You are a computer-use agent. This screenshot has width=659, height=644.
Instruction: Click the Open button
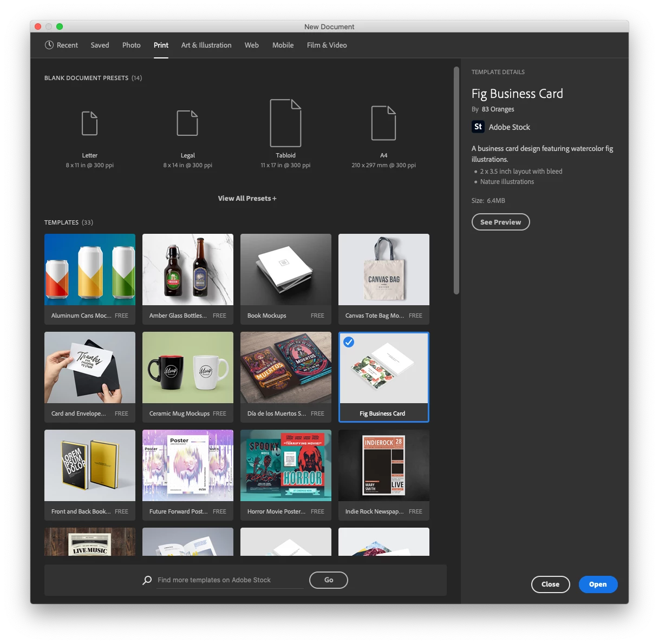tap(598, 584)
